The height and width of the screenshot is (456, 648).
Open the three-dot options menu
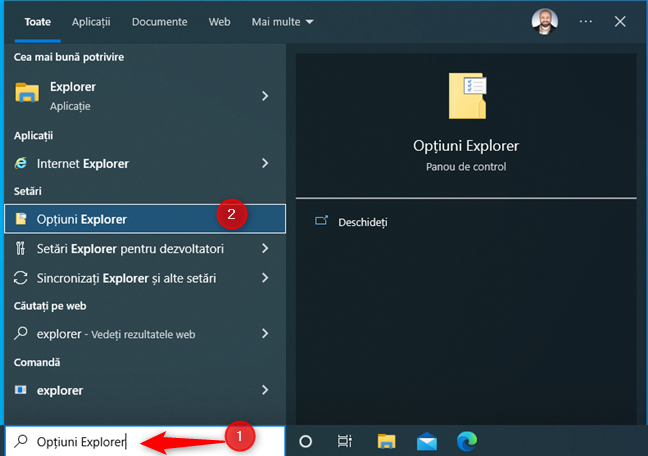coord(586,21)
